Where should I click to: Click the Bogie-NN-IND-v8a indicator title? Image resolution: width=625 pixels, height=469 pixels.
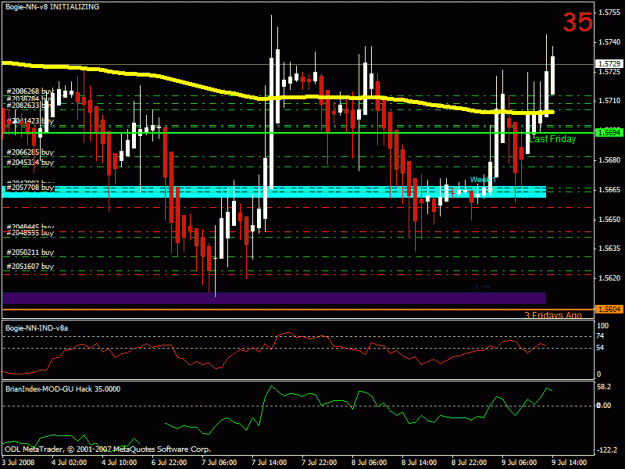(x=37, y=328)
